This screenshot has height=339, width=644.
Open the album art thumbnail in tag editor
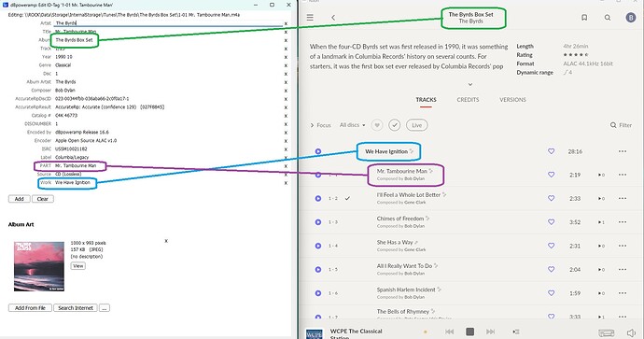pyautogui.click(x=39, y=266)
